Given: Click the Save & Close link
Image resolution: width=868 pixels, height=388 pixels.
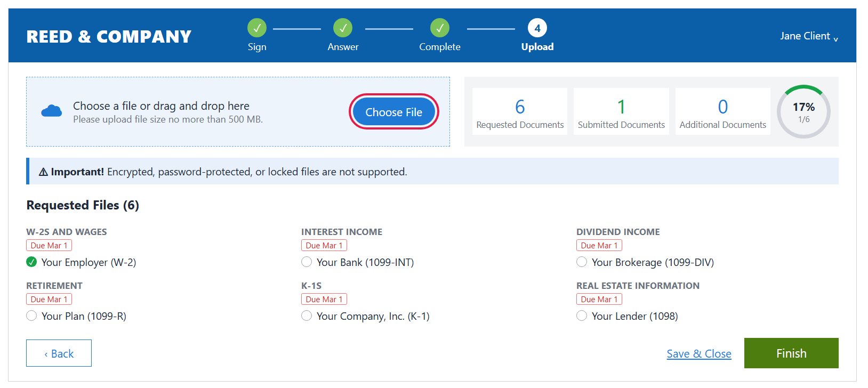Looking at the screenshot, I should coord(699,354).
